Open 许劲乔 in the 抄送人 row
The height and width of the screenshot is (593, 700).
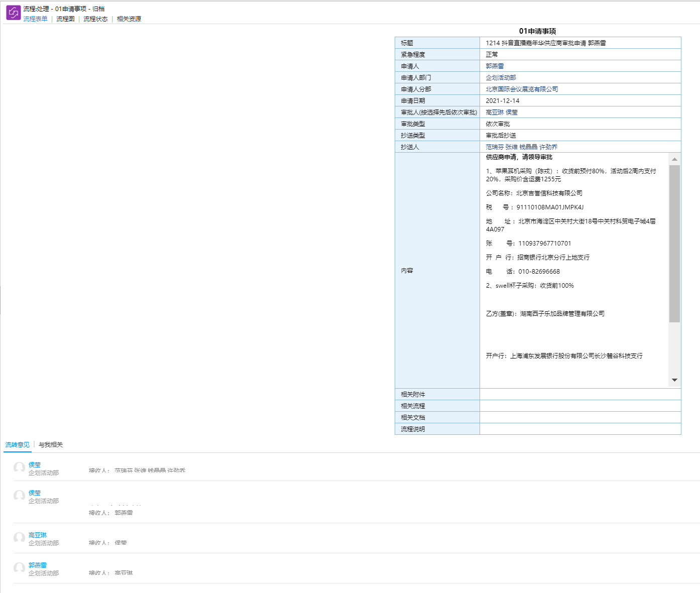(x=548, y=147)
